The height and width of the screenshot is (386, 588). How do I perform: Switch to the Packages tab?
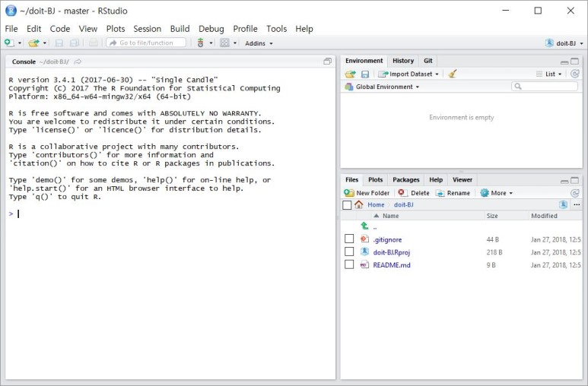pos(405,180)
